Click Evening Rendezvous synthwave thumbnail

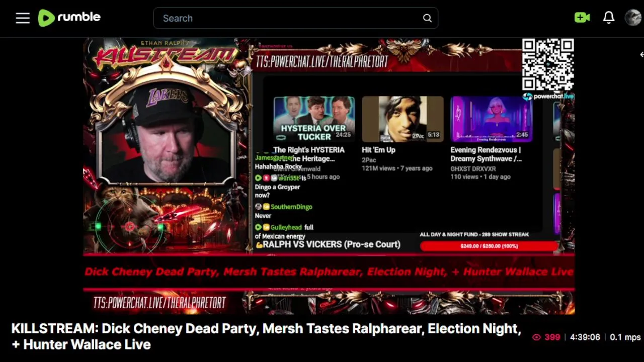point(492,119)
